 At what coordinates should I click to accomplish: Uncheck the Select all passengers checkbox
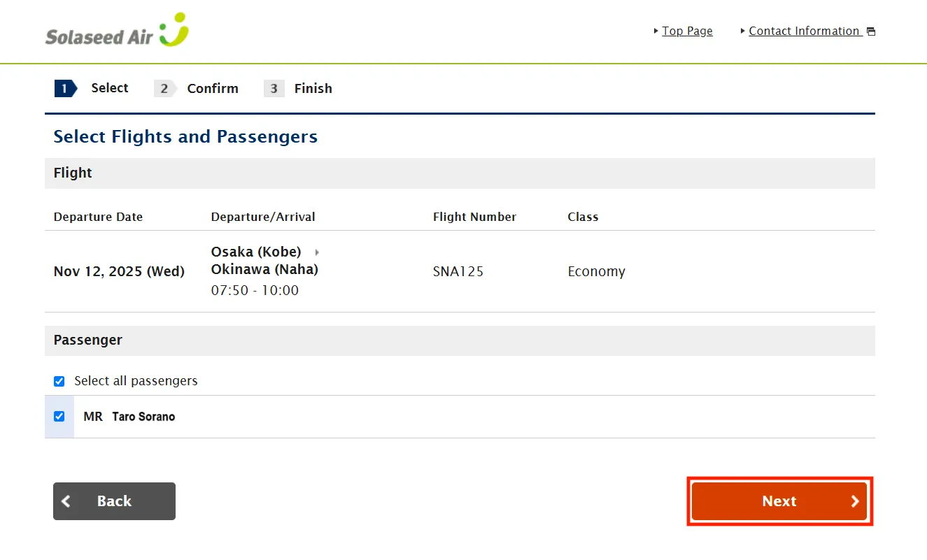[59, 381]
